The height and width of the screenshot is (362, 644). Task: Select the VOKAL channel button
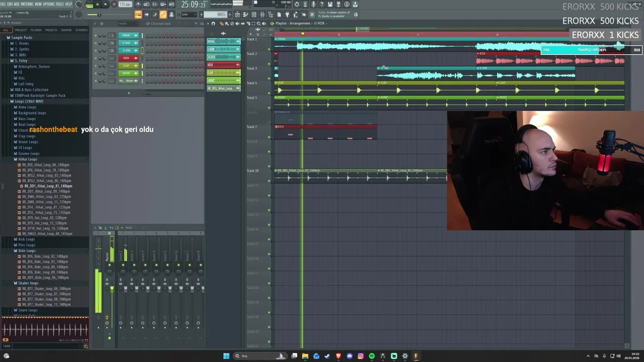129,36
